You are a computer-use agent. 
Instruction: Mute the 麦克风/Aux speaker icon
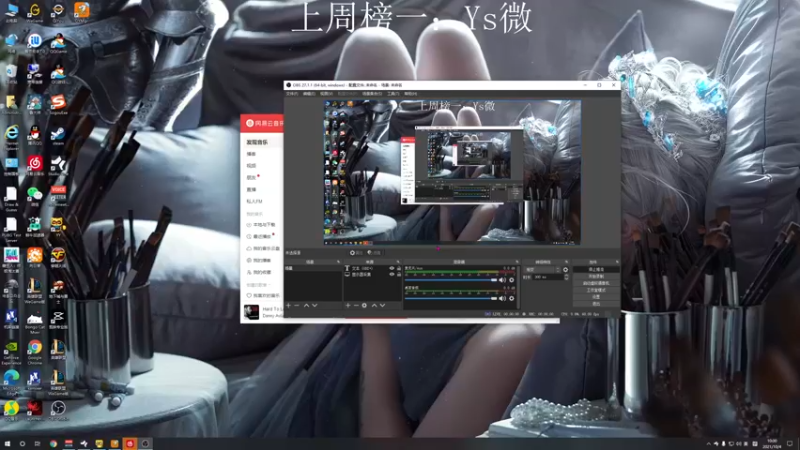coord(503,280)
